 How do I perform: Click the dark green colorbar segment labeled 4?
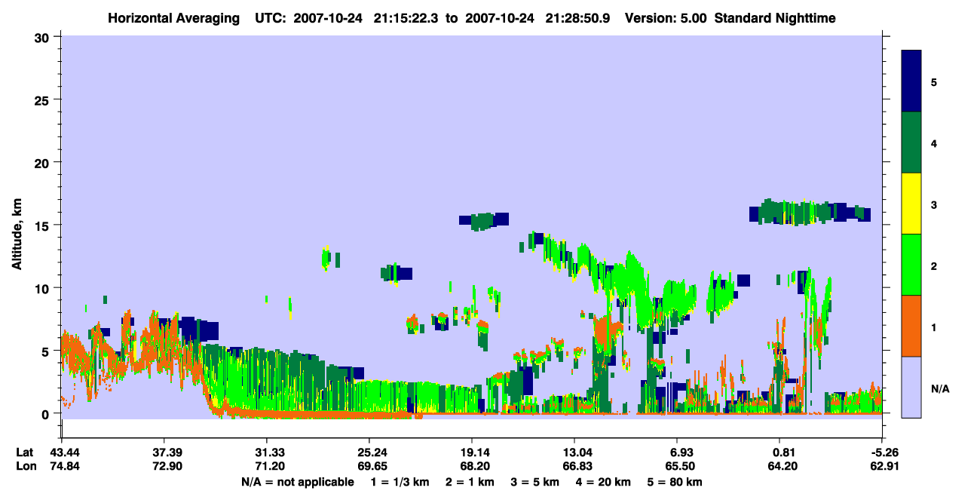tap(911, 143)
